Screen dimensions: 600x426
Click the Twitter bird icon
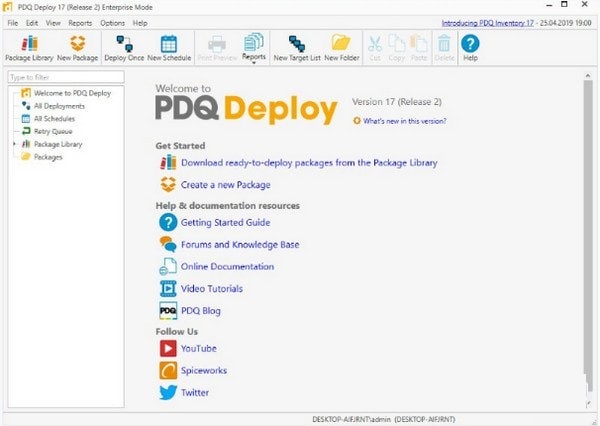pos(168,392)
